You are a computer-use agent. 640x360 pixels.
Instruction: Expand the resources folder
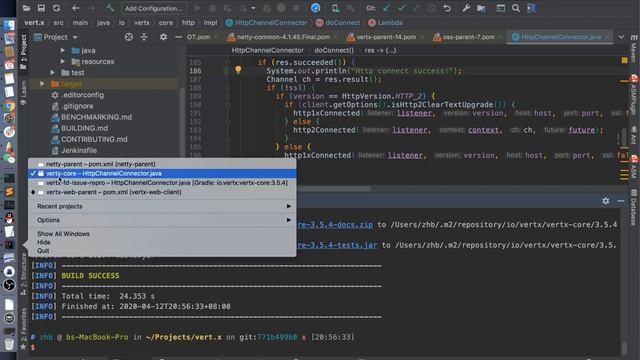tap(62, 61)
